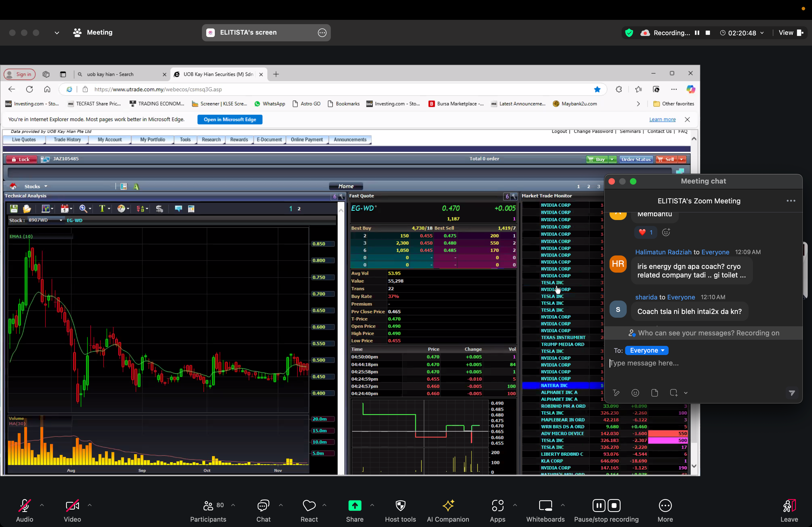This screenshot has width=812, height=527.
Task: Open the Trade History tab
Action: point(67,140)
